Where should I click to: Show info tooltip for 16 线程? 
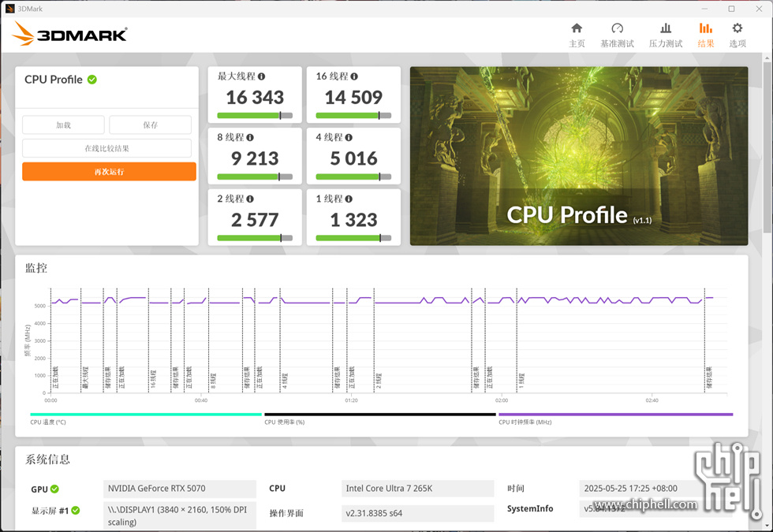click(354, 76)
